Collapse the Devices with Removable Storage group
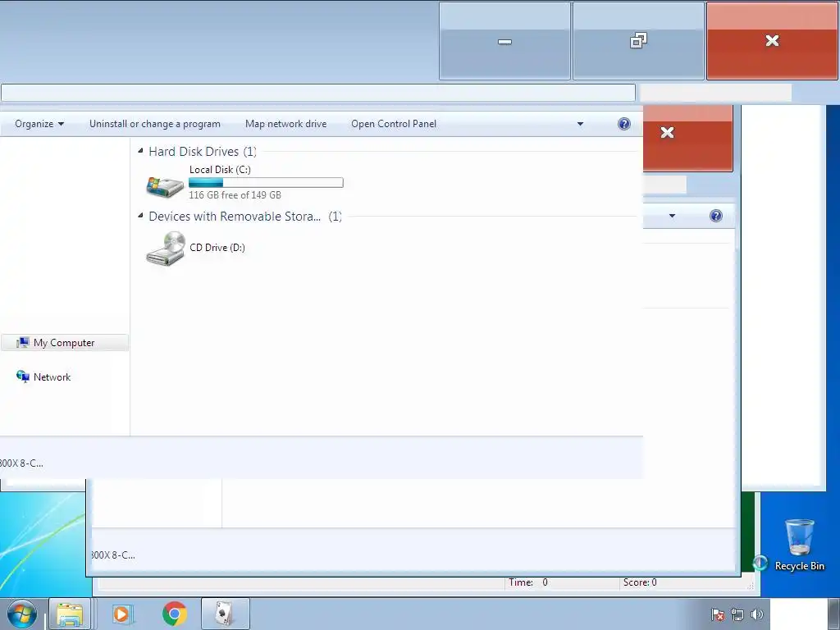Viewport: 840px width, 630px height. coord(140,216)
